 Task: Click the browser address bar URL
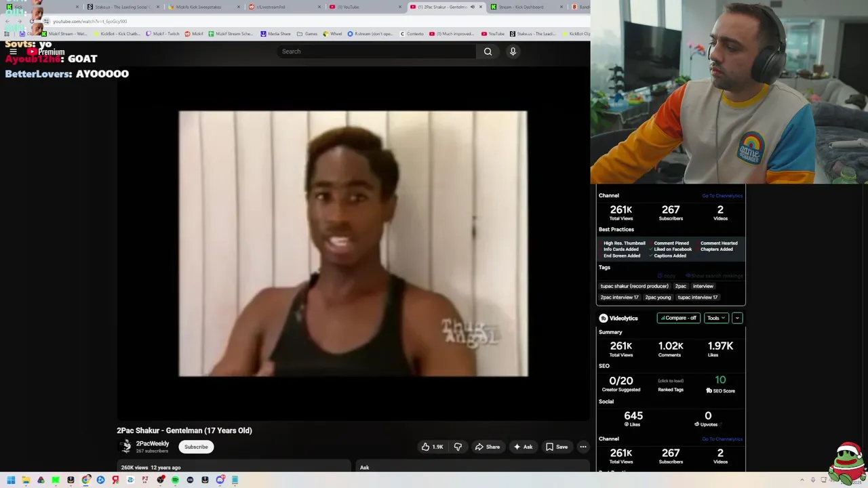(x=90, y=21)
